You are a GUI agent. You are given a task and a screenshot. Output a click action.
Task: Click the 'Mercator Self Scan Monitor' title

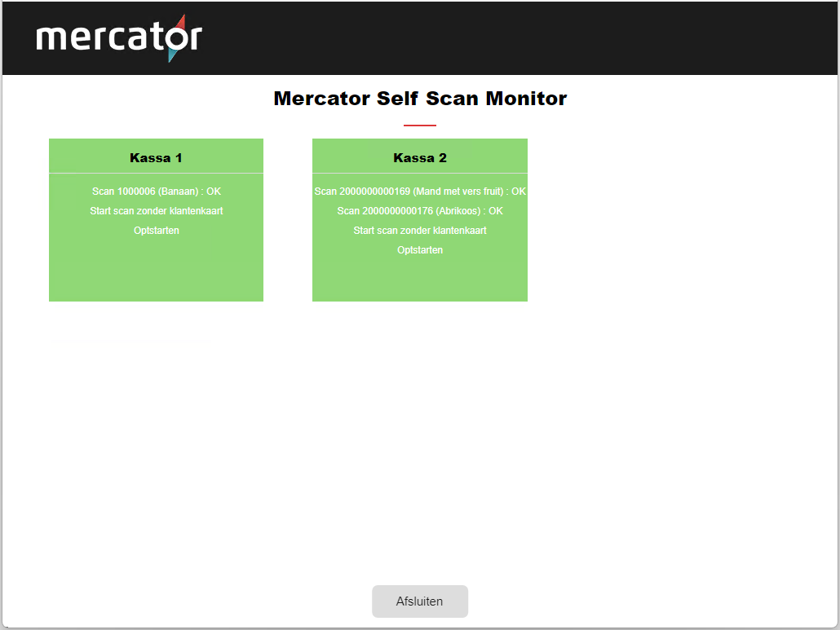pos(420,99)
